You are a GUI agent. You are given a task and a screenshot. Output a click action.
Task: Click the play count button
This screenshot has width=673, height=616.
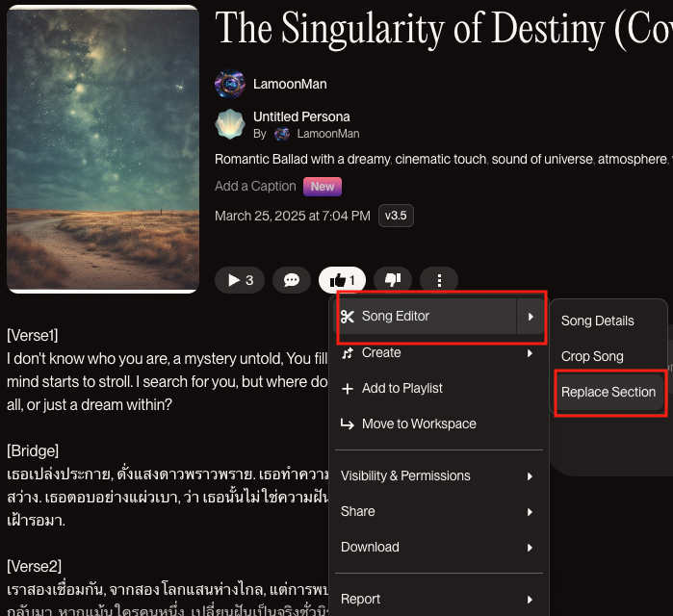coord(240,280)
